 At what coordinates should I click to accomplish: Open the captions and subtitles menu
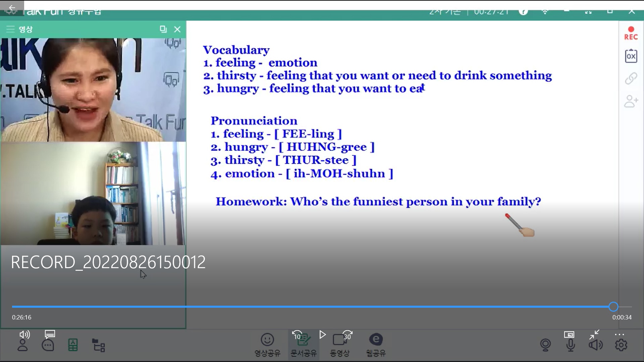point(50,335)
